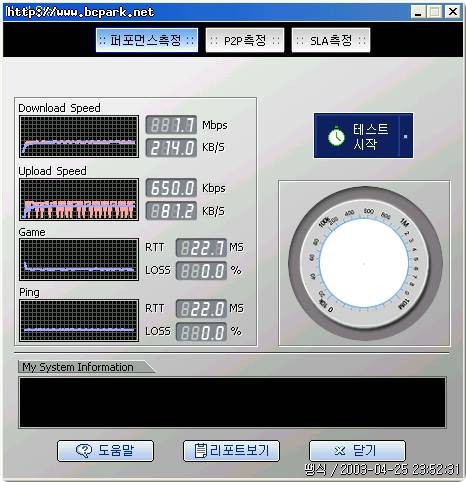Click the black system information text box
This screenshot has width=466, height=482.
point(232,402)
